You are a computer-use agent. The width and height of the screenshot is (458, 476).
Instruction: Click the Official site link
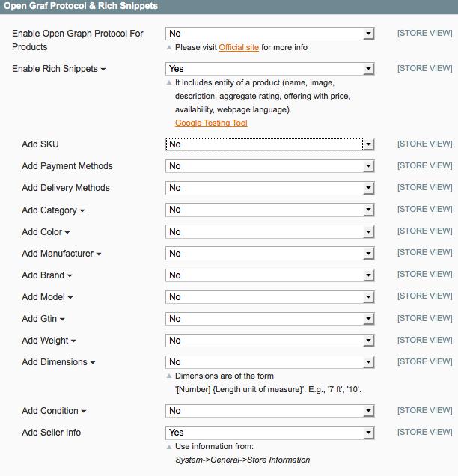[x=239, y=48]
